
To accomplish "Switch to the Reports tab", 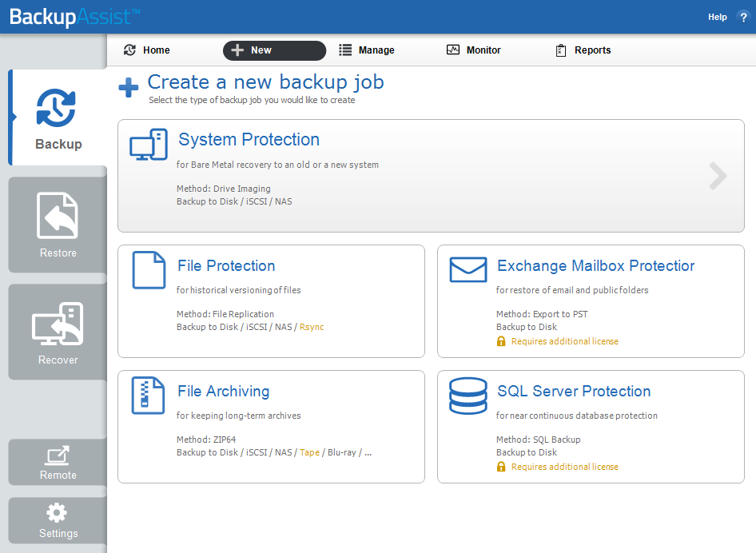I will pos(583,50).
